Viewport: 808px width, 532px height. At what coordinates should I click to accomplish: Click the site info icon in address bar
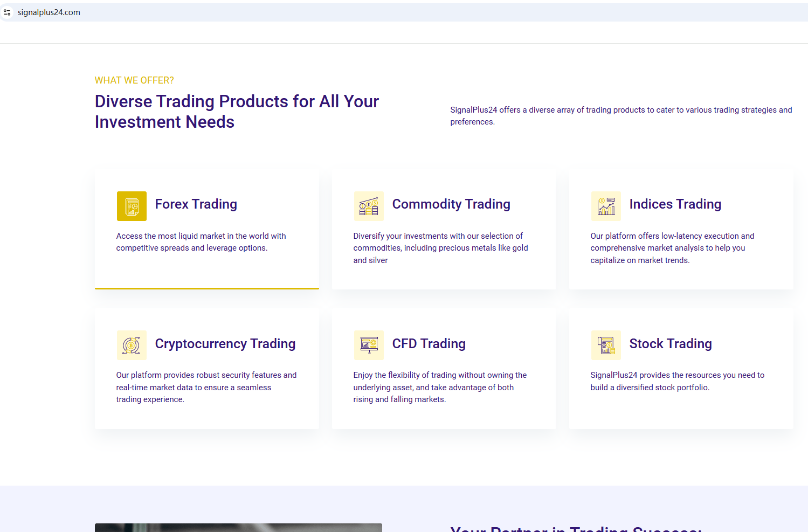coord(7,12)
